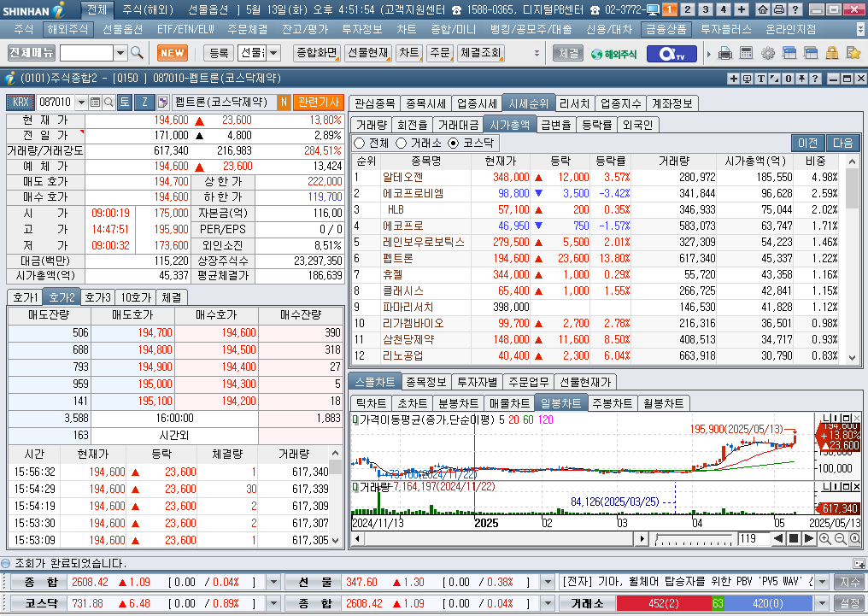868x616 pixels.
Task: Click the 이전 page button
Action: click(807, 144)
